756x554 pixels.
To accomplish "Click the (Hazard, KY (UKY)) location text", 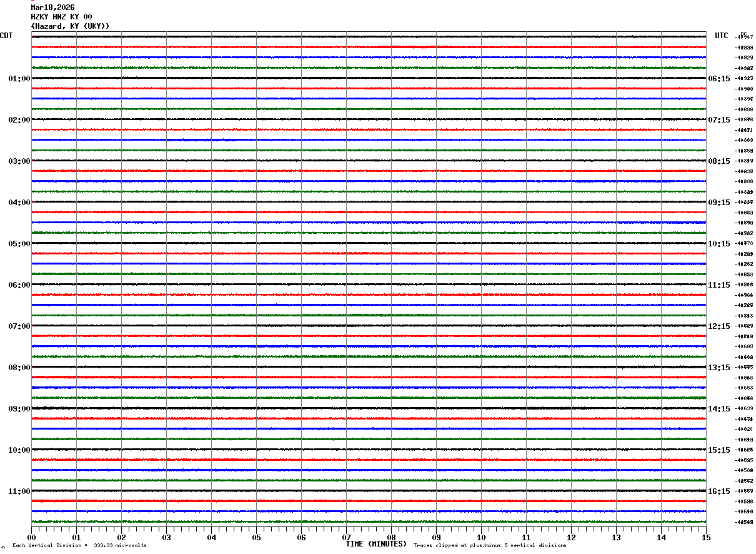I will tap(70, 26).
